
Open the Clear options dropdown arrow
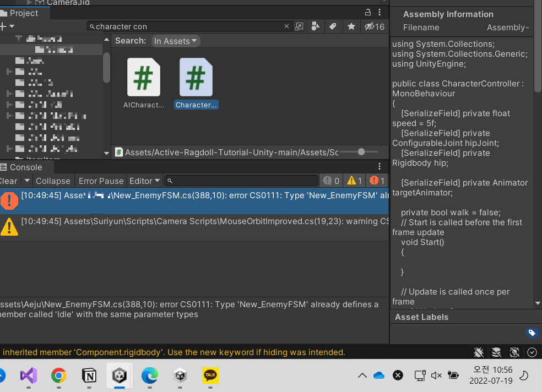(27, 181)
